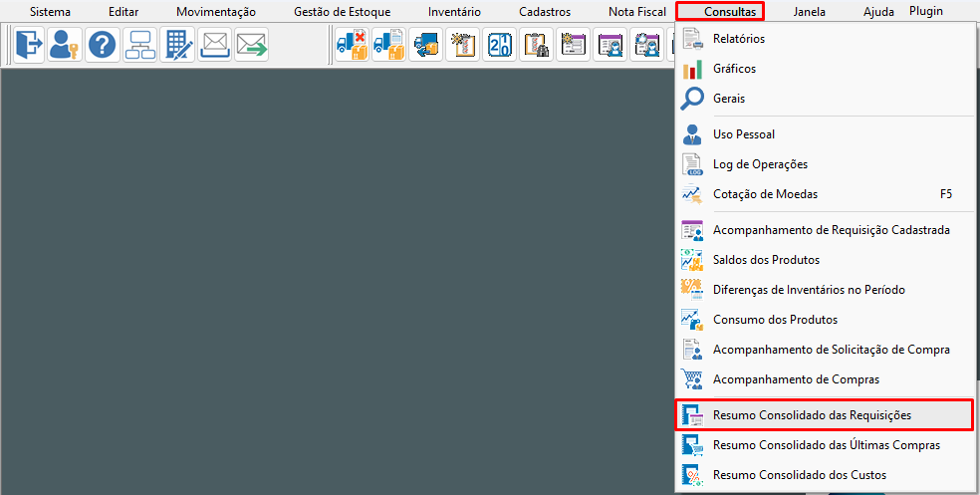Click the Relatórios printer icon
The image size is (980, 495).
[692, 39]
